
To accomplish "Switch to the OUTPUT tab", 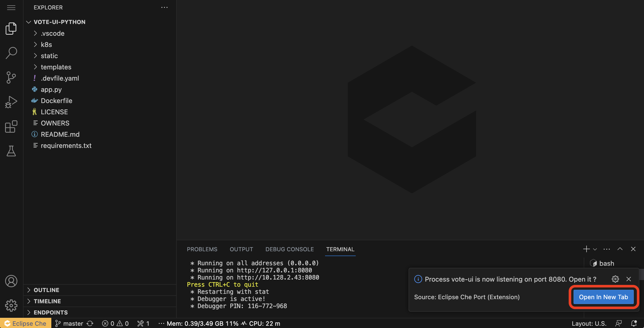I will click(241, 249).
